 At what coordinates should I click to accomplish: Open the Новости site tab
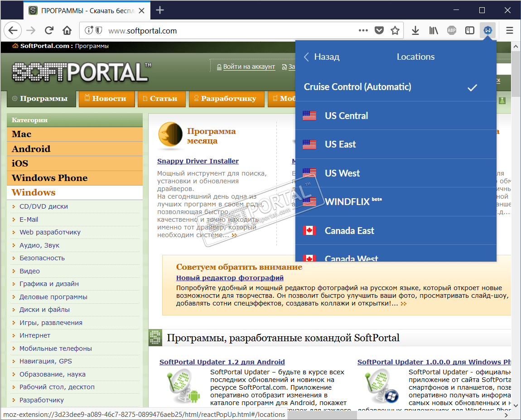[106, 99]
